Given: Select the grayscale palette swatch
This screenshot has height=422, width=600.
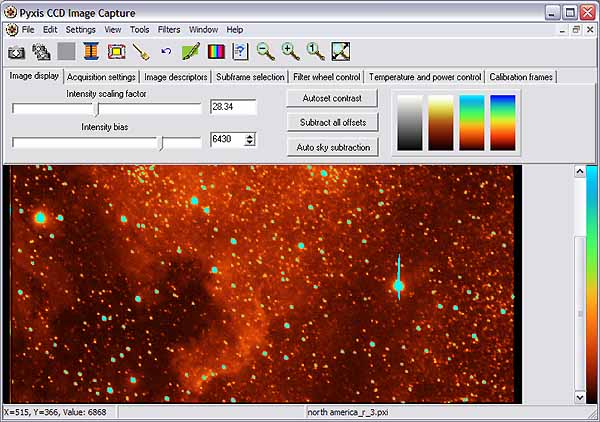Looking at the screenshot, I should click(410, 122).
